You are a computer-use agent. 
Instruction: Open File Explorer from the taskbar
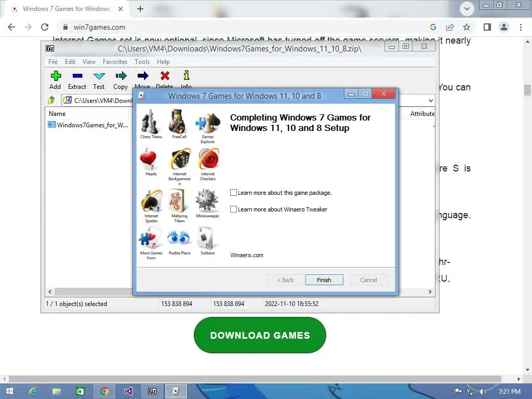[57, 391]
